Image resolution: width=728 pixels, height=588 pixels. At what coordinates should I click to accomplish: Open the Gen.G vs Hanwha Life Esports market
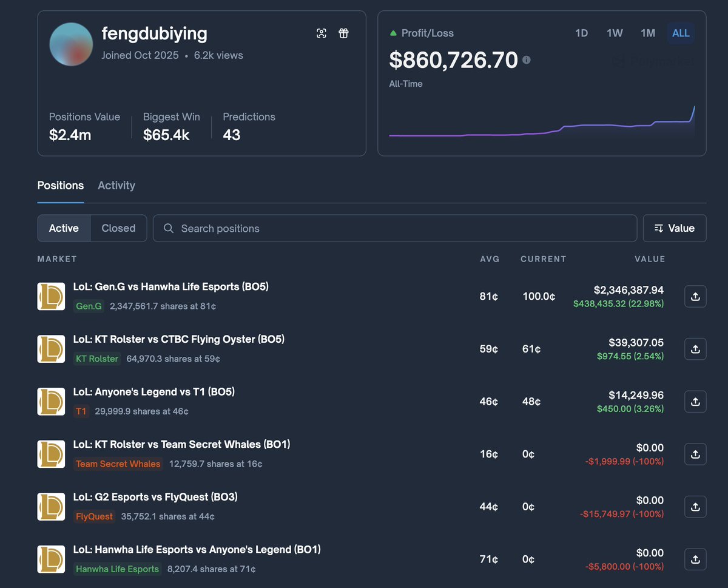(x=170, y=286)
